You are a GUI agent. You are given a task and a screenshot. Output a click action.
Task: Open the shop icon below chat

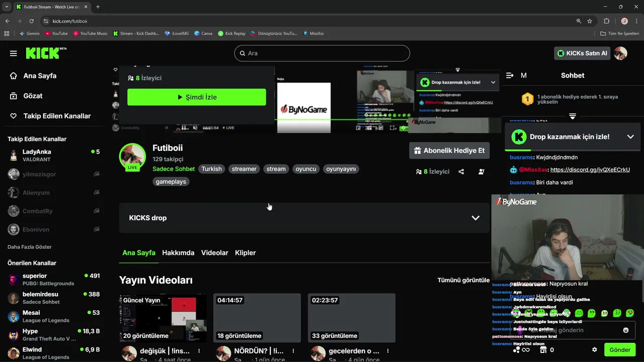(x=543, y=350)
